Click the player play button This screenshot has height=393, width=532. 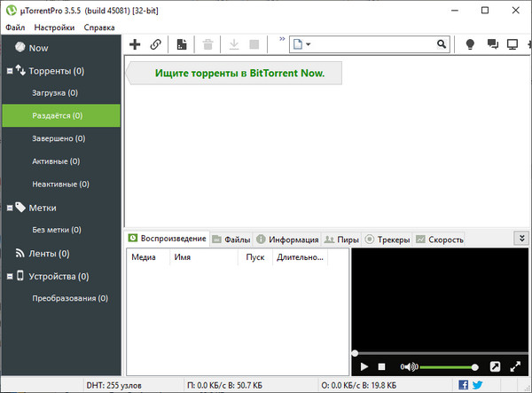click(364, 366)
